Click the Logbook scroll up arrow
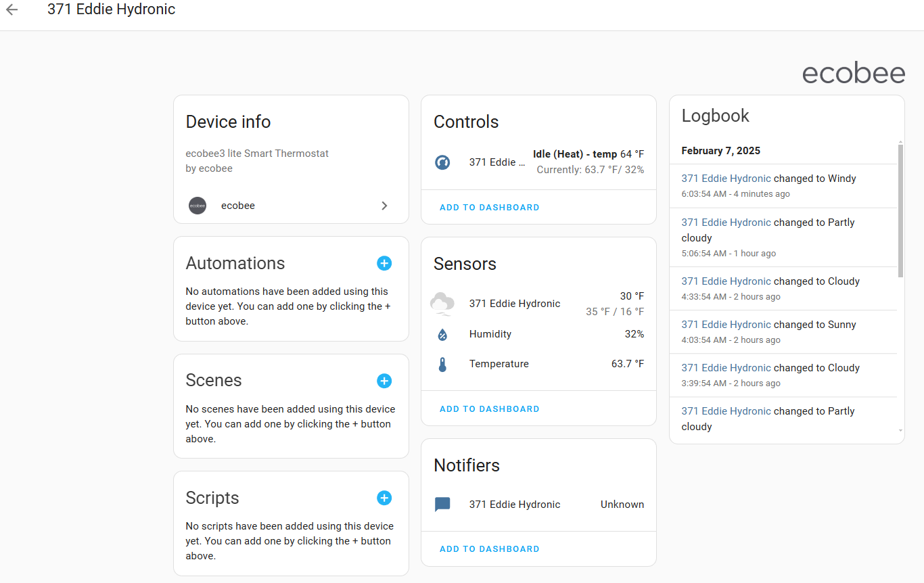 click(x=900, y=142)
